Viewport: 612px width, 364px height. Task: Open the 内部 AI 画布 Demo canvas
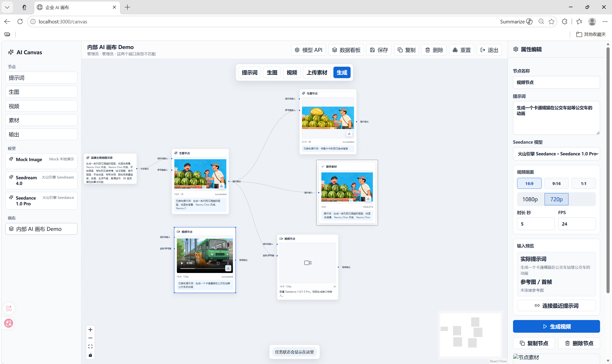tap(41, 229)
